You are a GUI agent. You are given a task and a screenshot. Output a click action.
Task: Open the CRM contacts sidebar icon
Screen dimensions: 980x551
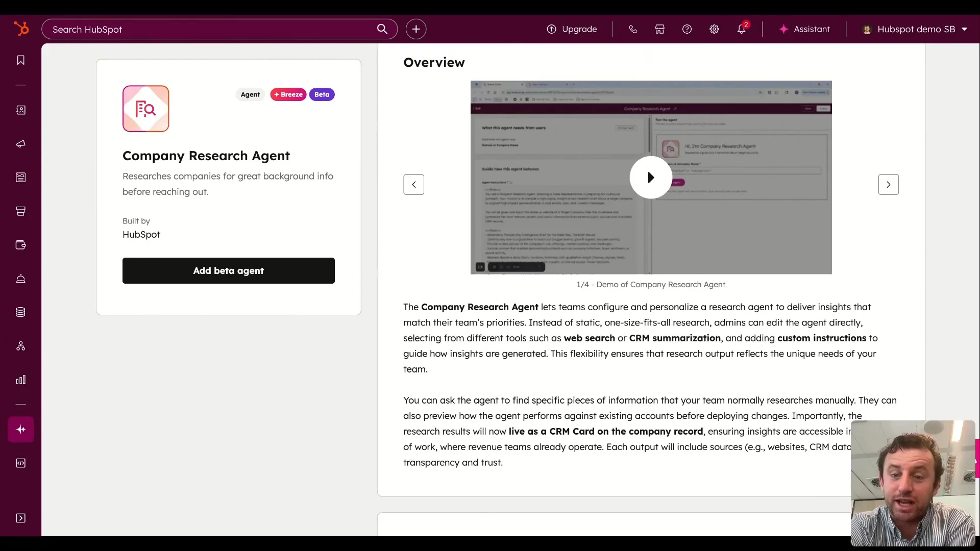pos(20,110)
